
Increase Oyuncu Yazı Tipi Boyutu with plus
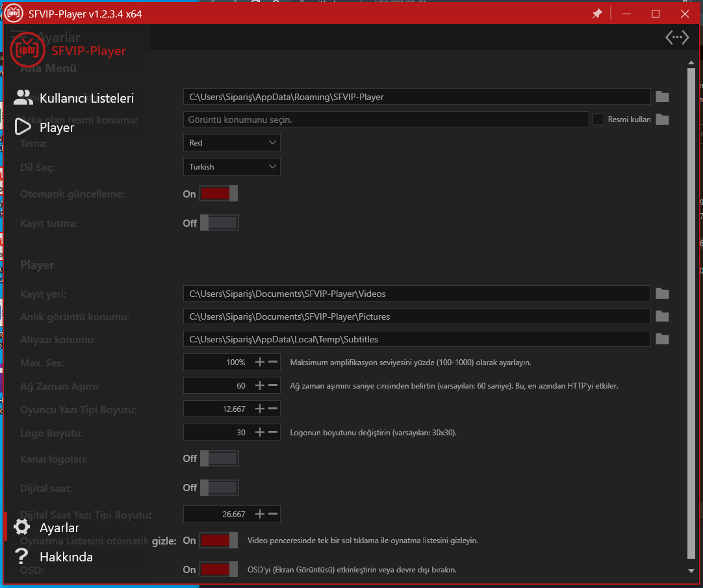tap(260, 409)
